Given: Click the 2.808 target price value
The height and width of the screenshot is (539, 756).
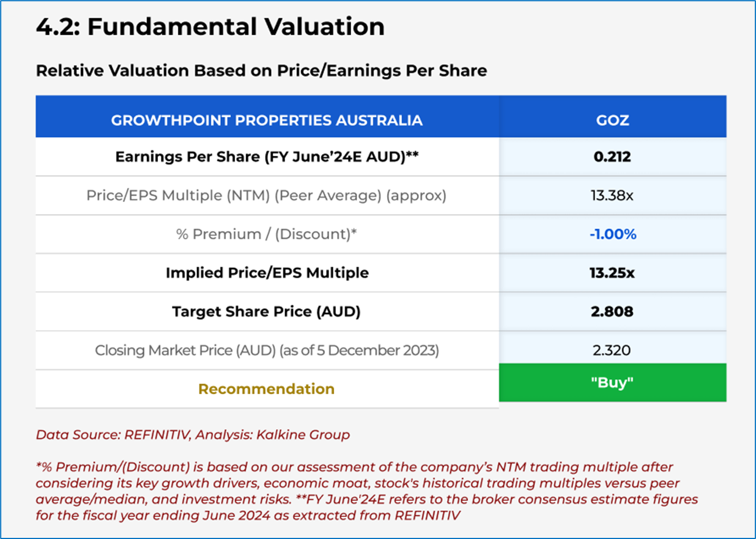Looking at the screenshot, I should click(x=612, y=312).
